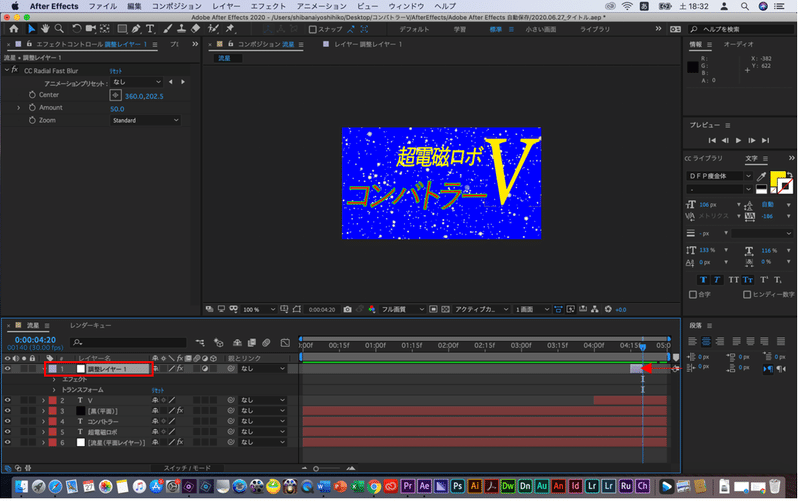Hide layer 2 V with eye icon
The width and height of the screenshot is (800, 501).
pos(7,400)
